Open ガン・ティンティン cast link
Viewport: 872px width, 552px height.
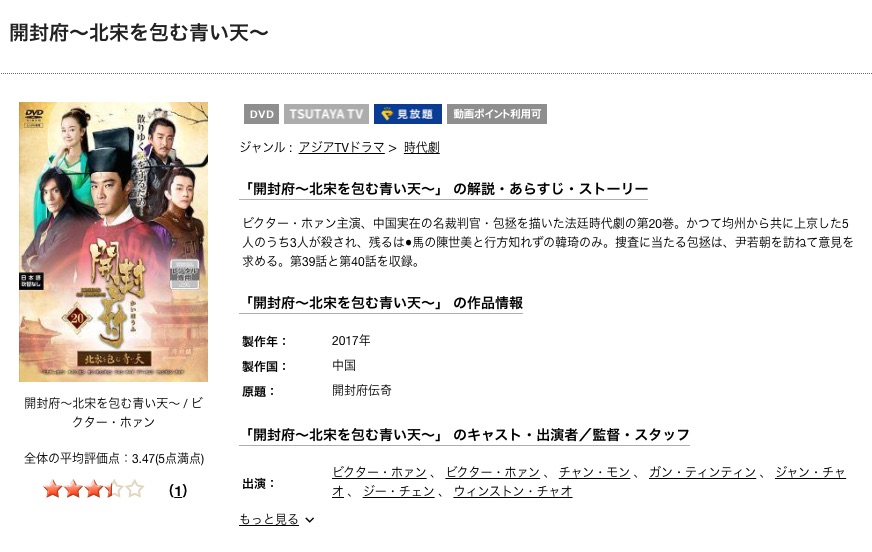click(702, 473)
